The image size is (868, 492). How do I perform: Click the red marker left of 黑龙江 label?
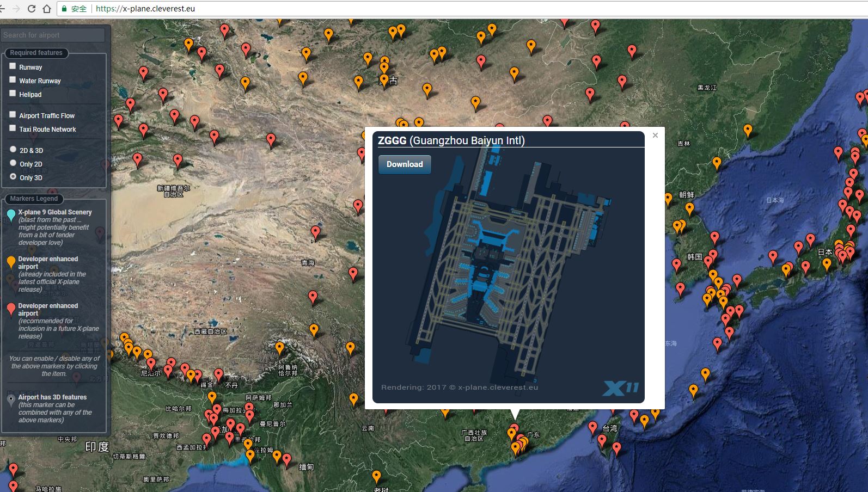pos(622,82)
